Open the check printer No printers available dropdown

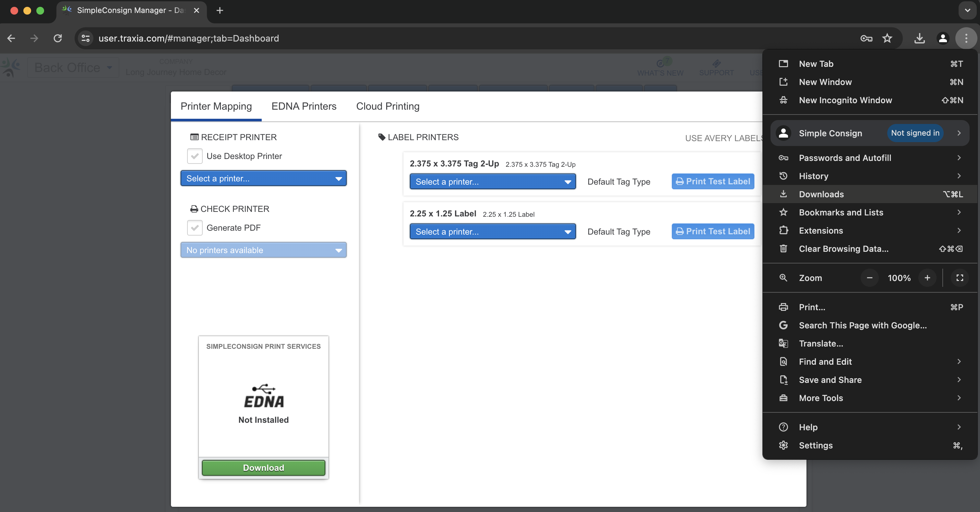click(x=263, y=250)
